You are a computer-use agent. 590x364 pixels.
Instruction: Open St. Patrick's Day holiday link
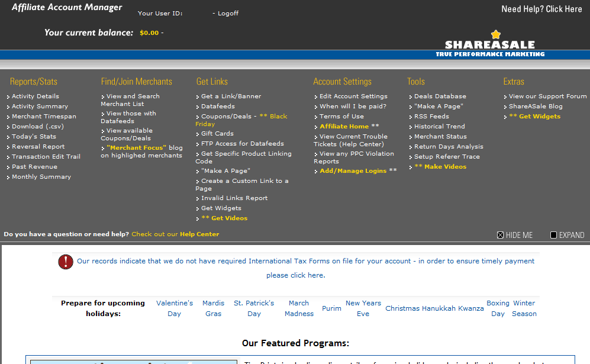point(254,309)
